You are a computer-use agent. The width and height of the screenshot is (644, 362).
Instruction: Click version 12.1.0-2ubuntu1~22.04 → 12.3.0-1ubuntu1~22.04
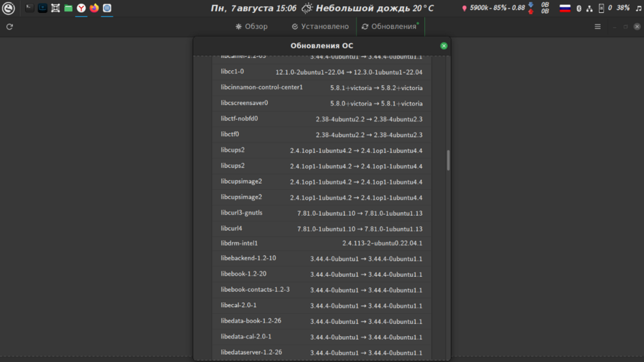point(348,72)
